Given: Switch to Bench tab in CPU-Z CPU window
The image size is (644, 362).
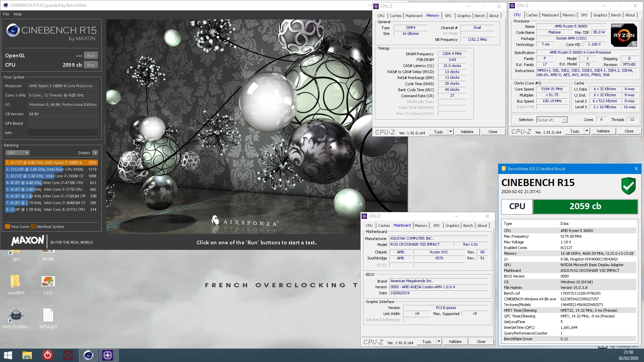Looking at the screenshot, I should click(x=616, y=15).
